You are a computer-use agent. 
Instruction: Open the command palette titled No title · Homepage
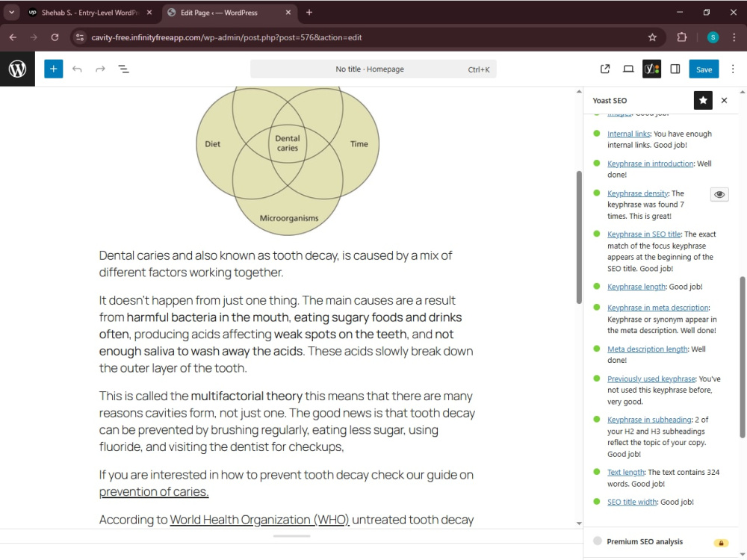(373, 69)
